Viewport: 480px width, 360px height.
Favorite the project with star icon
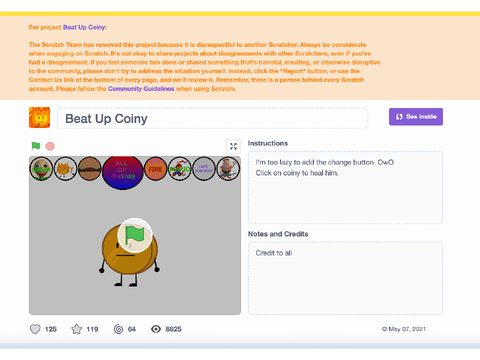pos(76,329)
